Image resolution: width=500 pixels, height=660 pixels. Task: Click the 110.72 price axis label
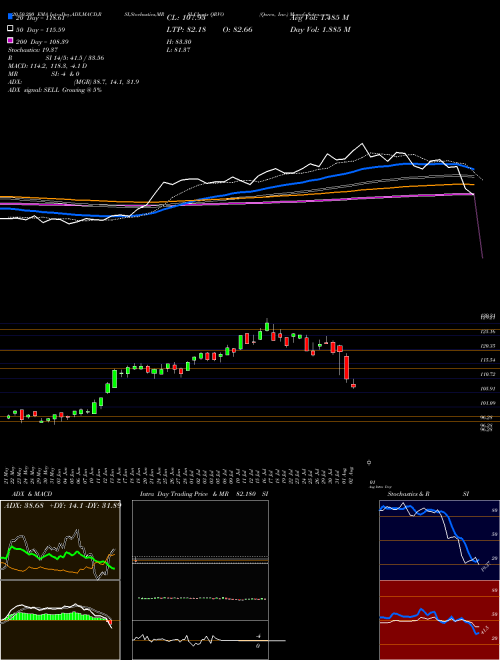coord(488,374)
